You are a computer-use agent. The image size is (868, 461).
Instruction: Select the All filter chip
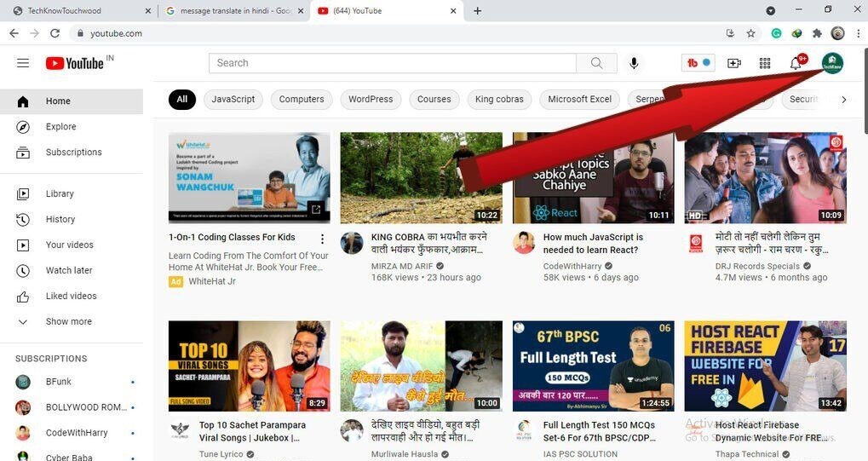coord(182,99)
